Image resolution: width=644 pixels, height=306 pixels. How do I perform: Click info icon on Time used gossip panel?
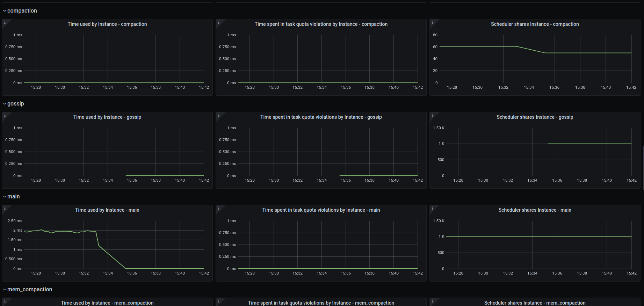click(x=5, y=115)
